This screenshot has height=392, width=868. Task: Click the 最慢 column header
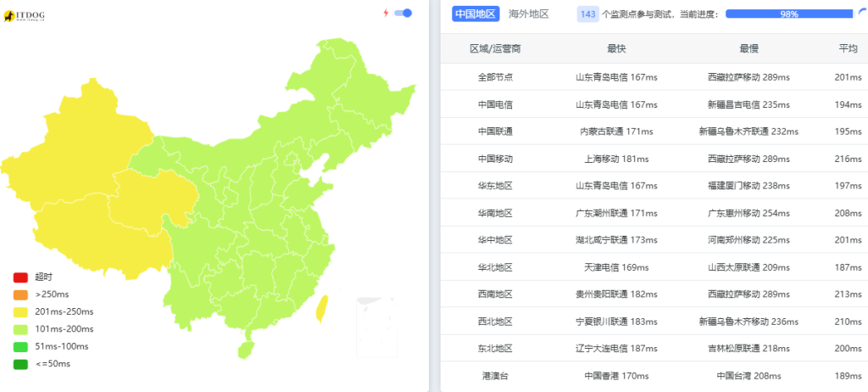point(749,49)
